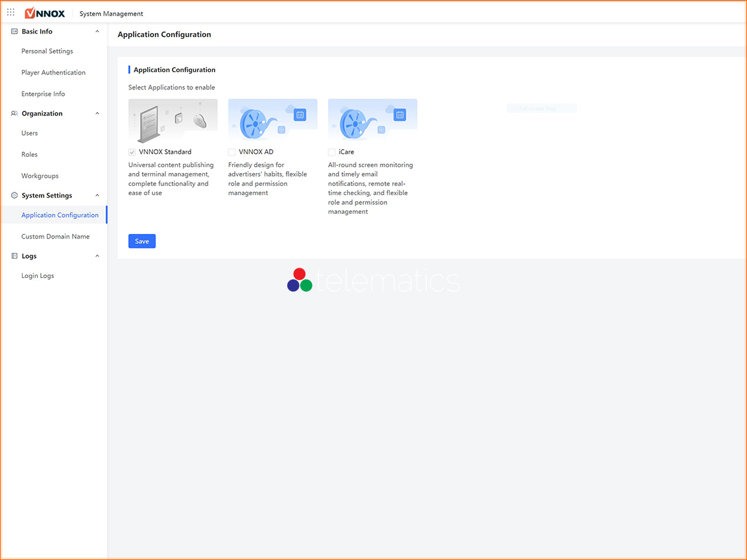Click the Basic Info section icon

click(14, 31)
